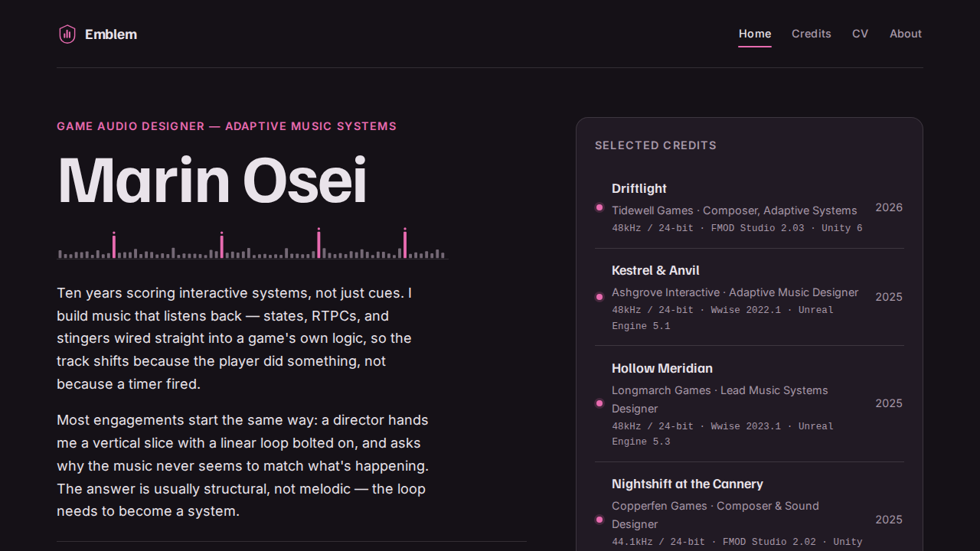The height and width of the screenshot is (551, 980).
Task: Click the Emblem shield logo icon
Action: (67, 34)
